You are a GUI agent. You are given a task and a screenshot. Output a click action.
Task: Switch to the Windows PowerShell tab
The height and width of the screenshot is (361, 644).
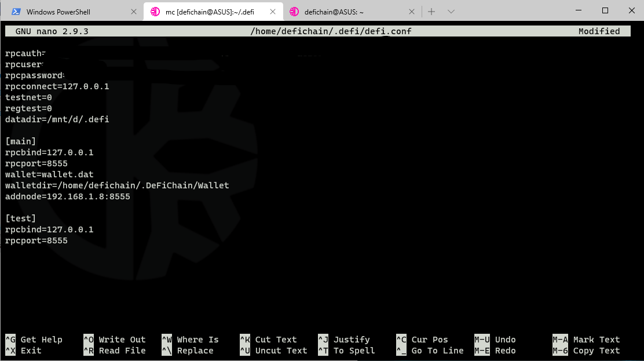click(x=72, y=12)
